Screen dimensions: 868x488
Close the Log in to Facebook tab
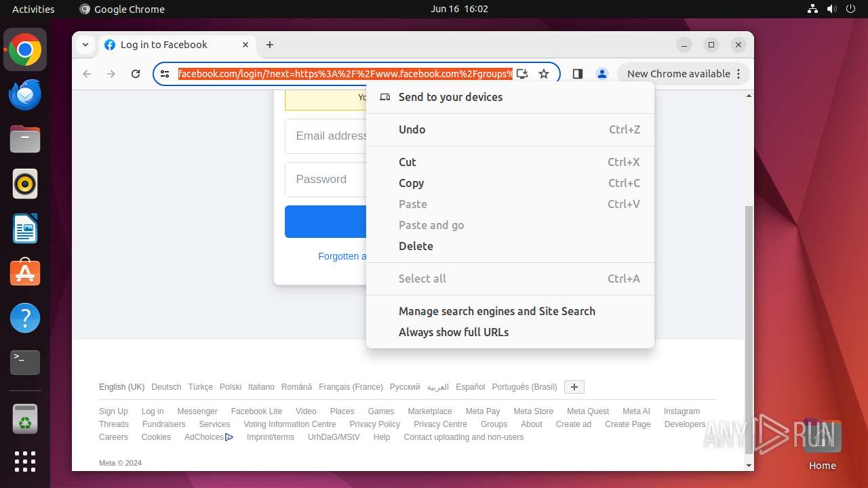pos(245,45)
